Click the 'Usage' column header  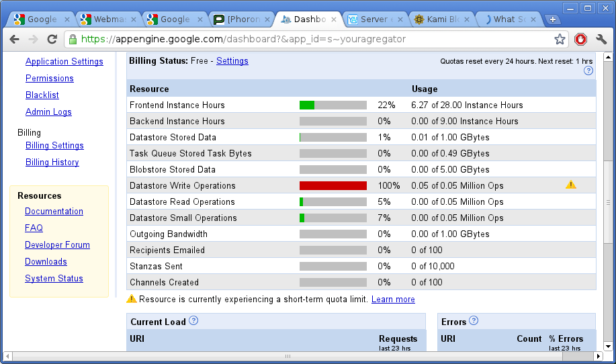click(x=425, y=89)
